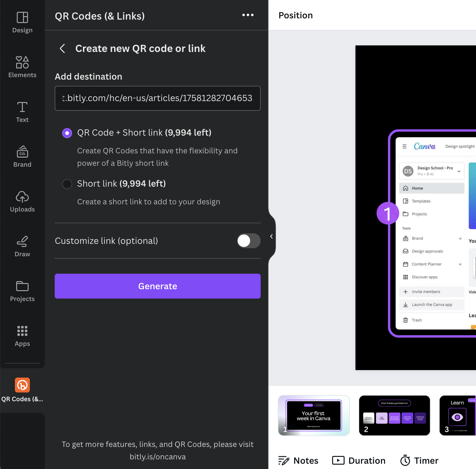Select QR Code + Short link option
476x469 pixels.
pos(67,133)
